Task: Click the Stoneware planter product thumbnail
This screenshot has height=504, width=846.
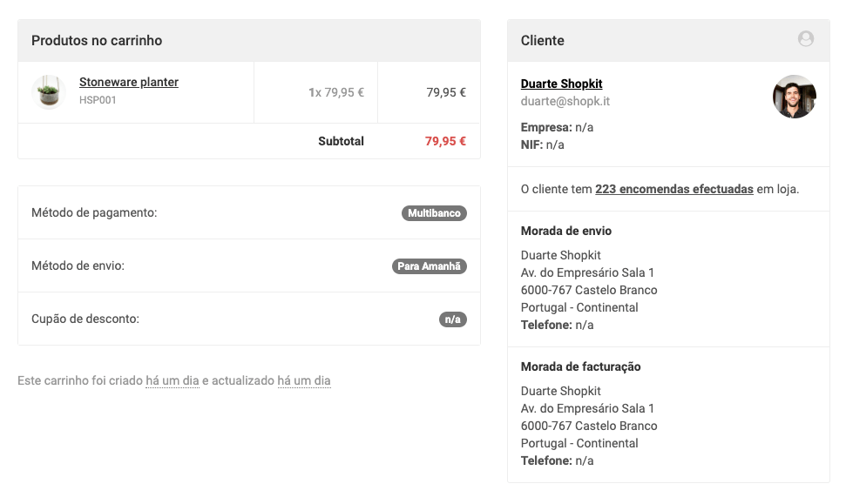Action: [49, 91]
